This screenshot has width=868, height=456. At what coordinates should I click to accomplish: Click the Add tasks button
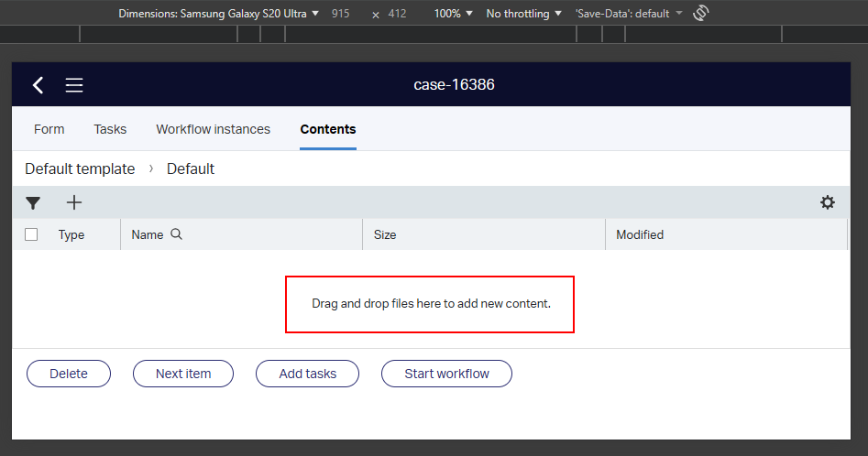coord(307,374)
